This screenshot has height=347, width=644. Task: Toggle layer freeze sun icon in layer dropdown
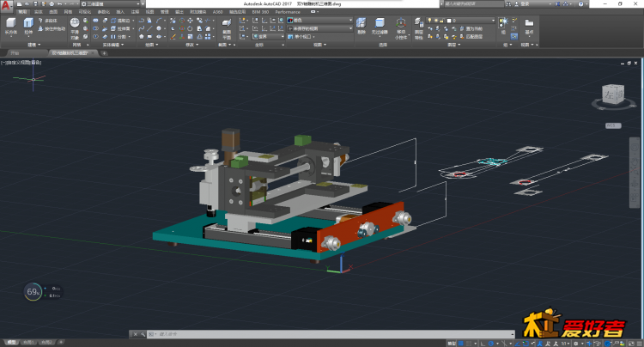tap(435, 21)
